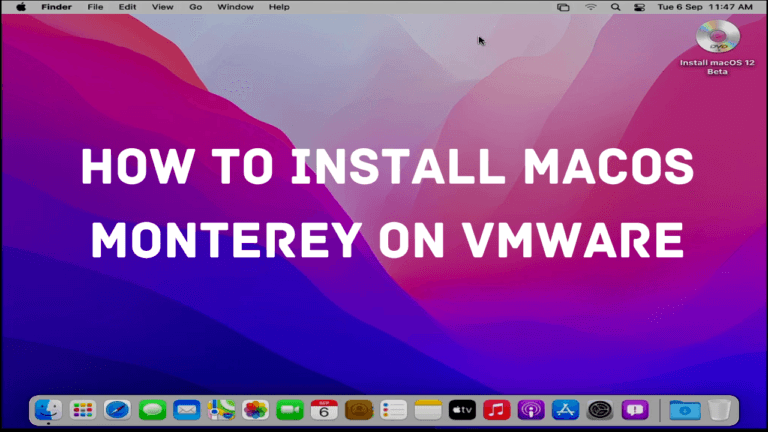The height and width of the screenshot is (432, 768).
Task: Open Control Center in menu bar
Action: click(x=639, y=7)
